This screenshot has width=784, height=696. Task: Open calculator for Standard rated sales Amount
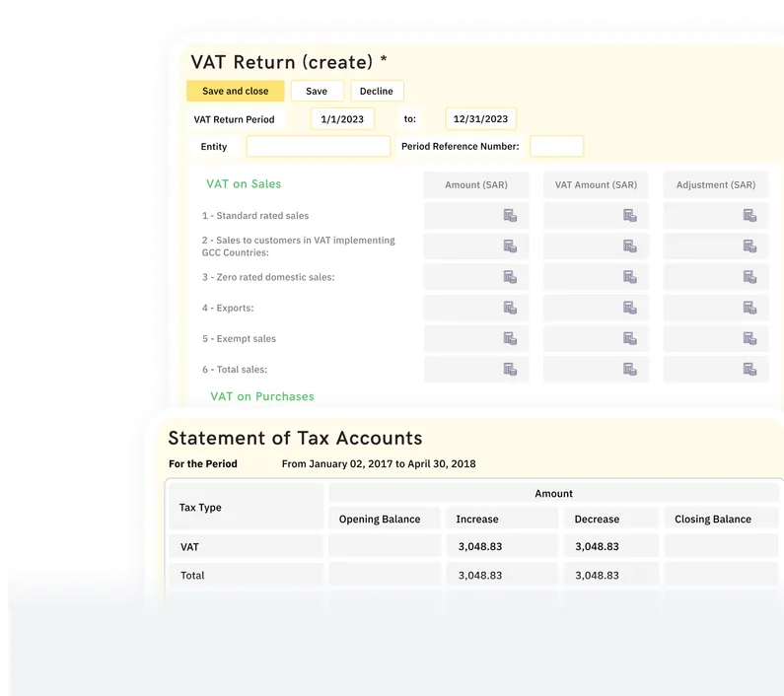click(510, 216)
